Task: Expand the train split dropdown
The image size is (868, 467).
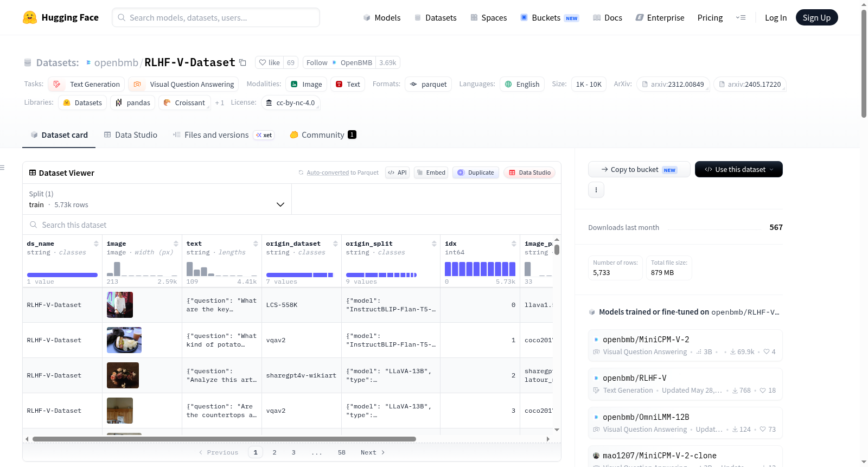Action: pos(157,199)
